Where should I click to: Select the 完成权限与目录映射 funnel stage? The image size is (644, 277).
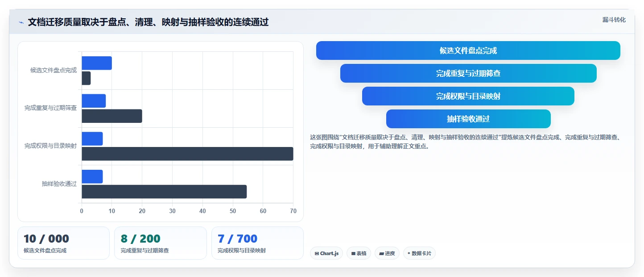[x=468, y=96]
